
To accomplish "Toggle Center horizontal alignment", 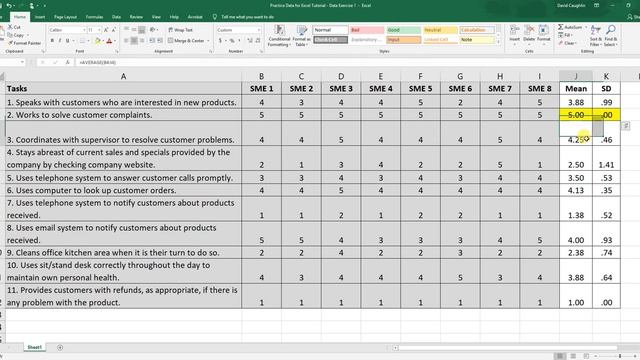I will click(134, 41).
